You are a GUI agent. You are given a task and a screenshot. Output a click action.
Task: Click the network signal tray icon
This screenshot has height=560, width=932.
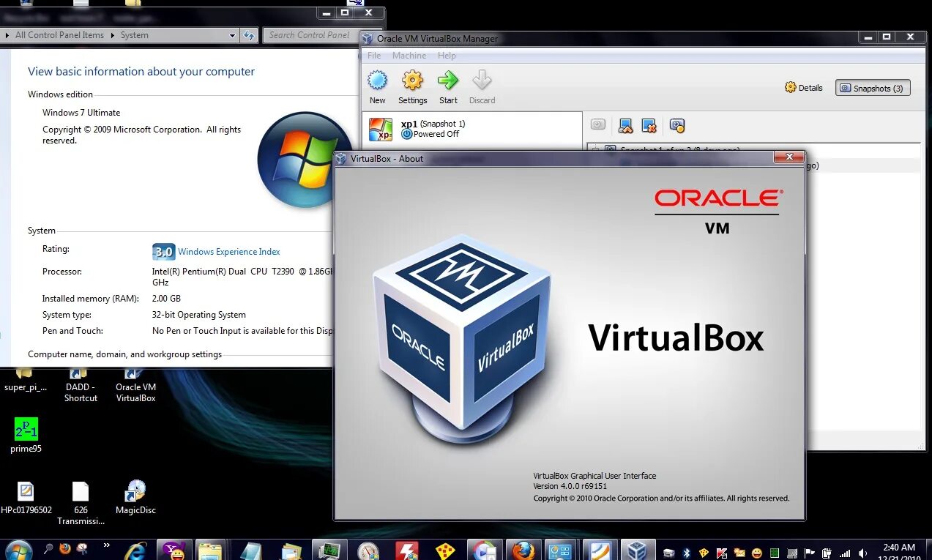844,553
